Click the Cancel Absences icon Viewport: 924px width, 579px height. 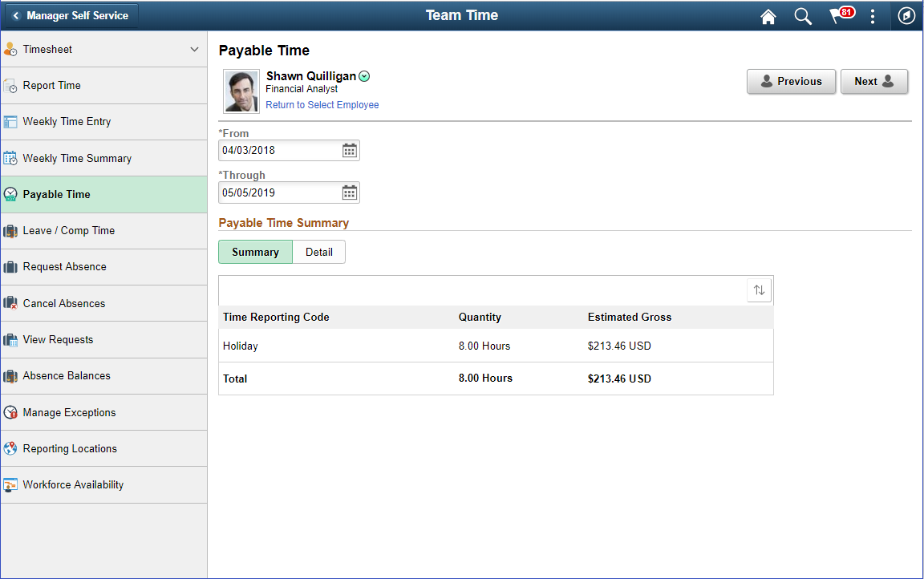(x=10, y=303)
